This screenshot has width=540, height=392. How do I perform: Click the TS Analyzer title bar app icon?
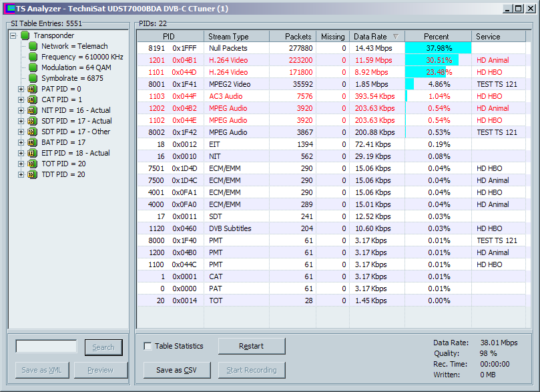tap(9, 9)
